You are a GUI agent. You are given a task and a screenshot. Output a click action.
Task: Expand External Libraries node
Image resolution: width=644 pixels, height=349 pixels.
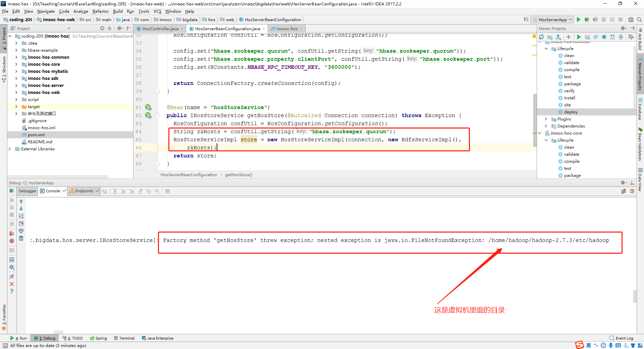(10, 149)
